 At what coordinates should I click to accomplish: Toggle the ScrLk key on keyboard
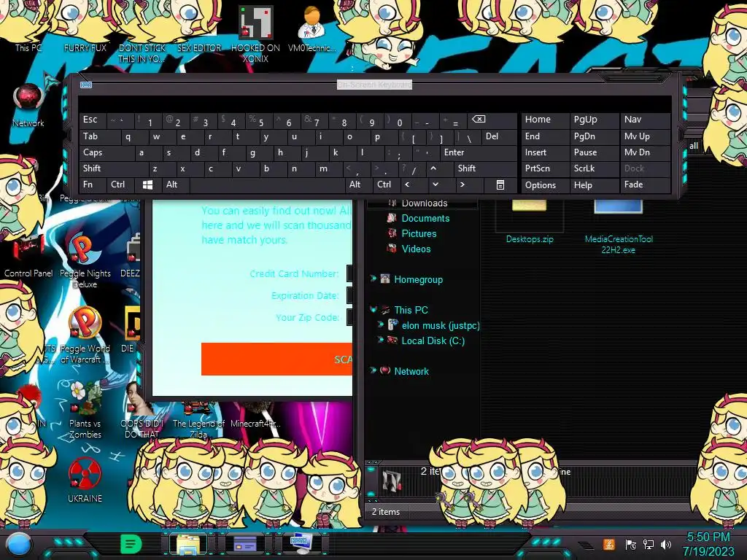point(594,168)
